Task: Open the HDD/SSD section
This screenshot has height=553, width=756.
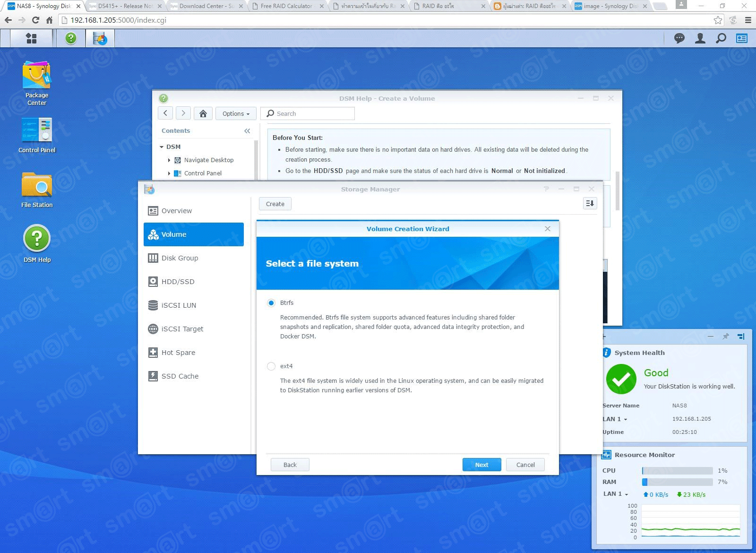Action: tap(194, 282)
